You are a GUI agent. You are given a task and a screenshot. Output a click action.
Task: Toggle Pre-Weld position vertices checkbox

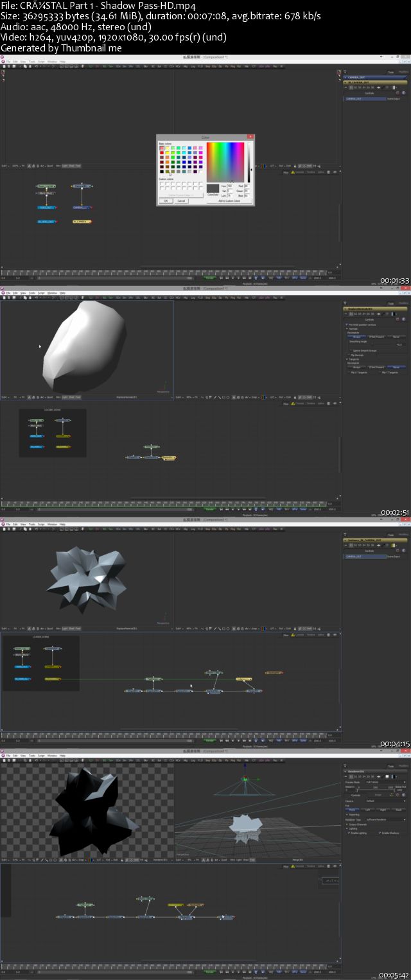tap(346, 325)
